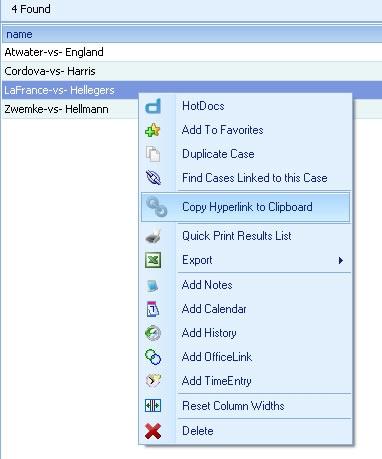The width and height of the screenshot is (382, 459).
Task: Choose Reset Column Widths entry
Action: [246, 406]
